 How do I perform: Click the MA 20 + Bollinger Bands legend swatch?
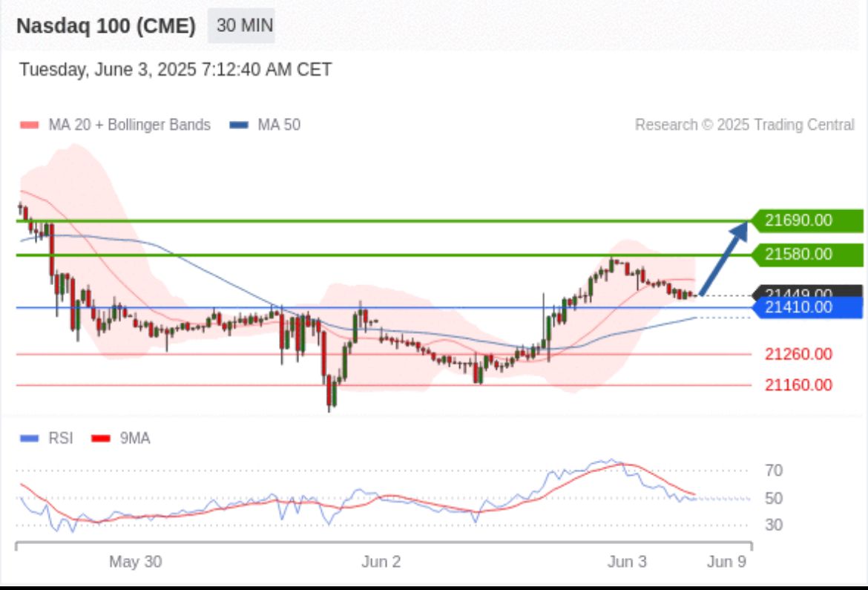(x=29, y=125)
